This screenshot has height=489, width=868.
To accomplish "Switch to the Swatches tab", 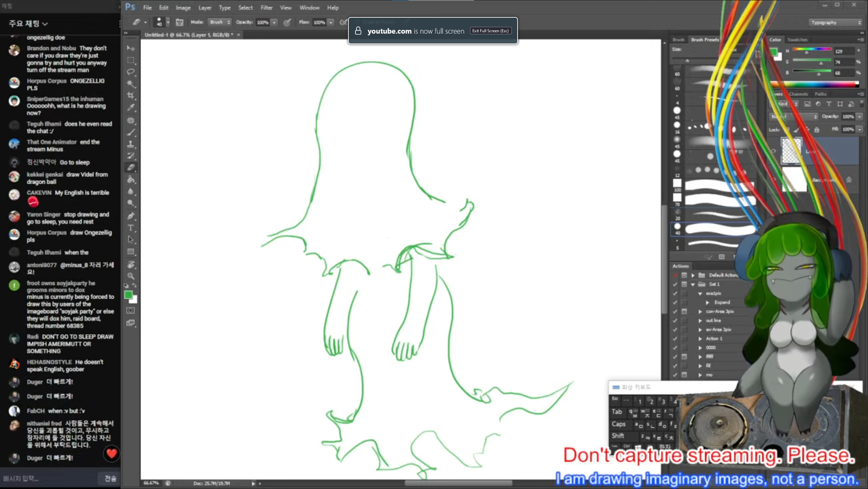I will point(797,40).
